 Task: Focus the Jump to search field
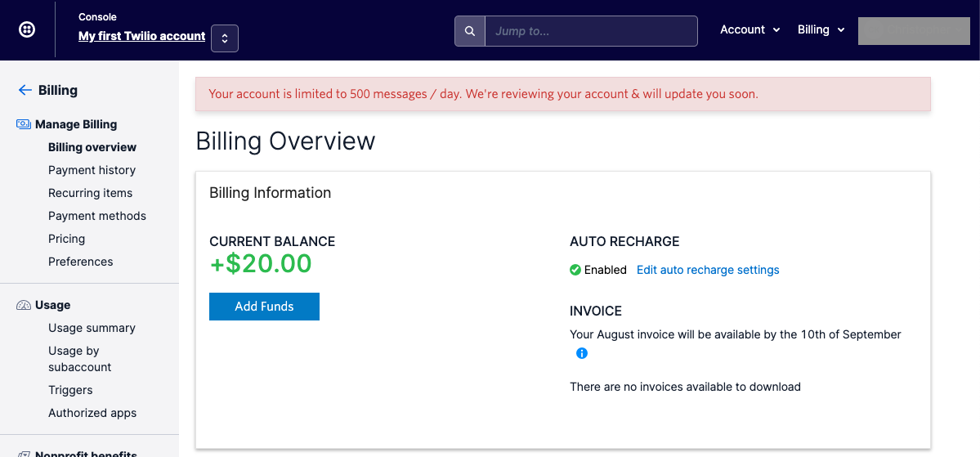pos(591,30)
